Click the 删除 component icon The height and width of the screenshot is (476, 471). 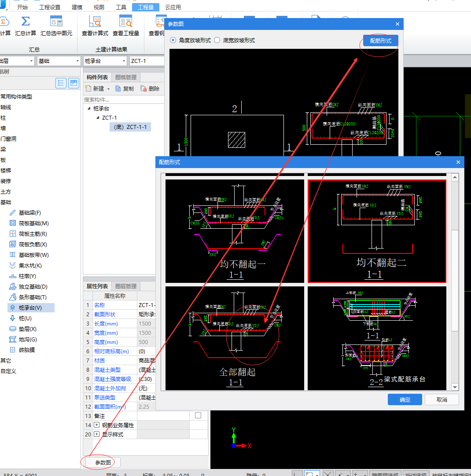tap(144, 88)
